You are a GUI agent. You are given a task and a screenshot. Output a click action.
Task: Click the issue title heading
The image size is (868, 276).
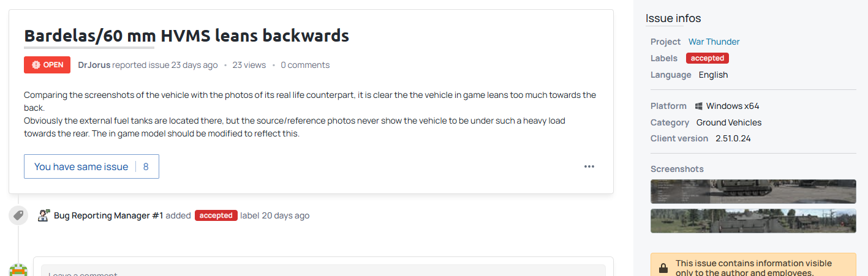click(x=186, y=35)
